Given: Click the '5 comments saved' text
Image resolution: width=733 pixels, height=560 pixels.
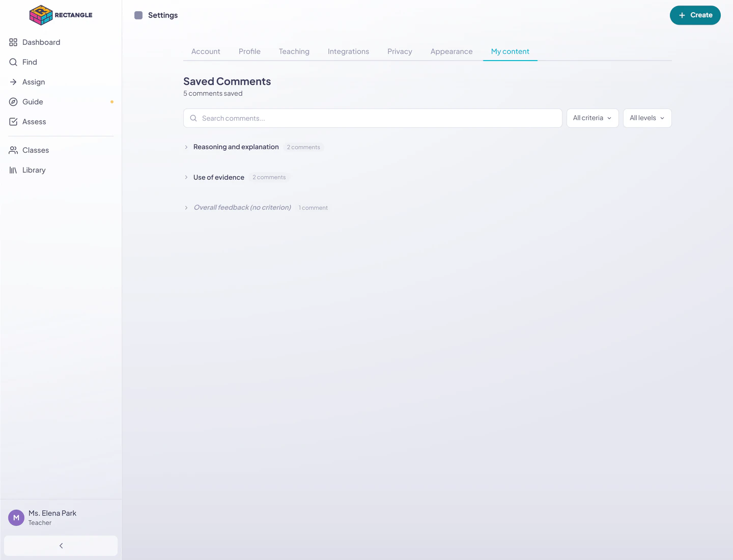Looking at the screenshot, I should [213, 94].
